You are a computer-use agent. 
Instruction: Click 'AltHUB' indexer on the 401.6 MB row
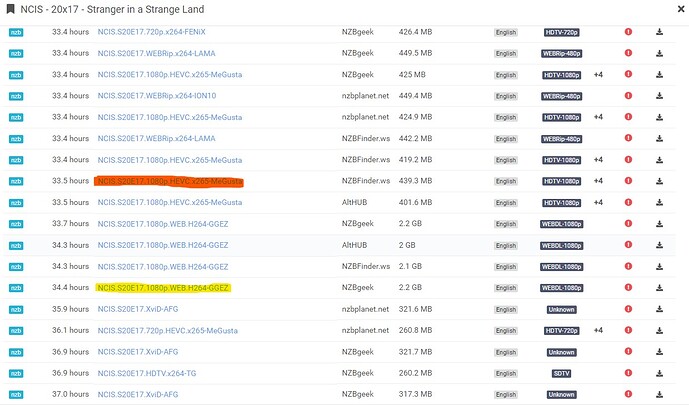[x=354, y=202]
